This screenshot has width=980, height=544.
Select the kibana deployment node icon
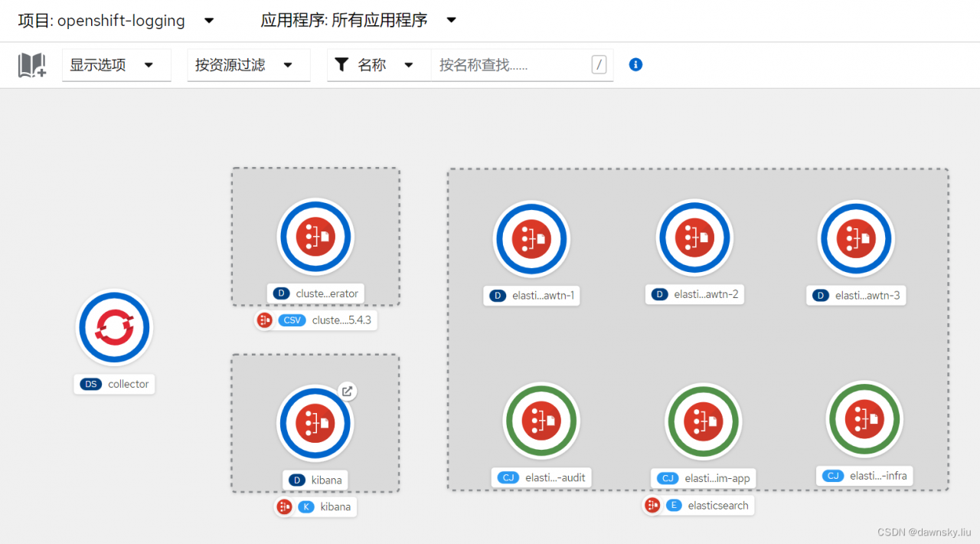pyautogui.click(x=315, y=423)
